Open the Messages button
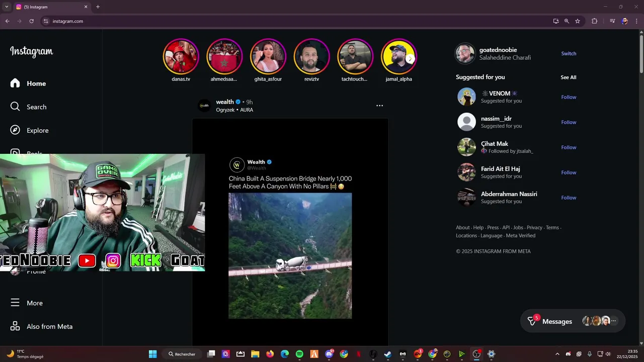The image size is (644, 362). (x=573, y=321)
